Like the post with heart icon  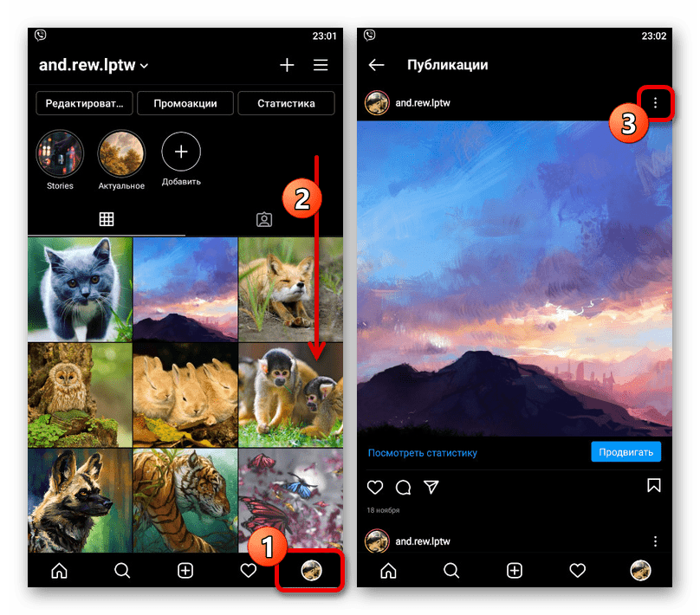coord(375,486)
